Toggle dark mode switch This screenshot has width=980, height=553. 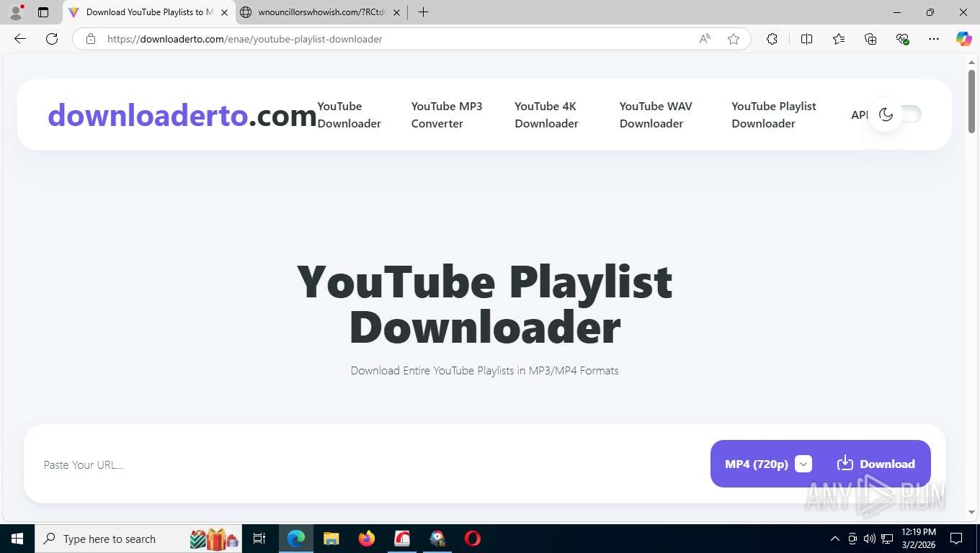(895, 114)
